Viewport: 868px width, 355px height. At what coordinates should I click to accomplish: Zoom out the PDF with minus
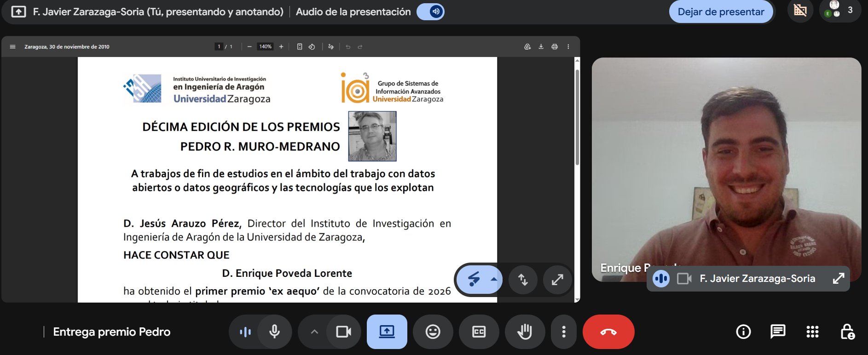pyautogui.click(x=249, y=46)
